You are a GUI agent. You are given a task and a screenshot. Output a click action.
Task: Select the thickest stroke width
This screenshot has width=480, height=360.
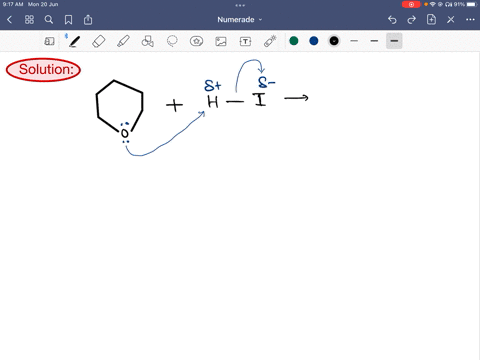394,41
